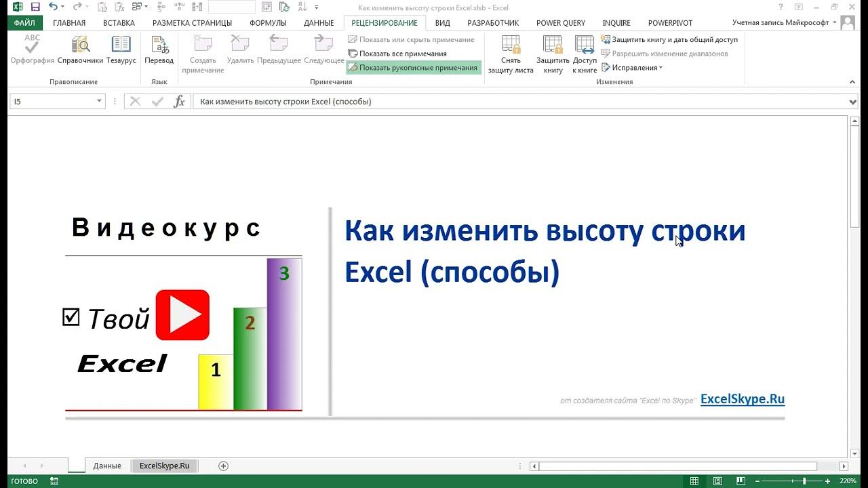Open the ФАЙЛ tab
The width and height of the screenshot is (868, 488).
[x=24, y=23]
